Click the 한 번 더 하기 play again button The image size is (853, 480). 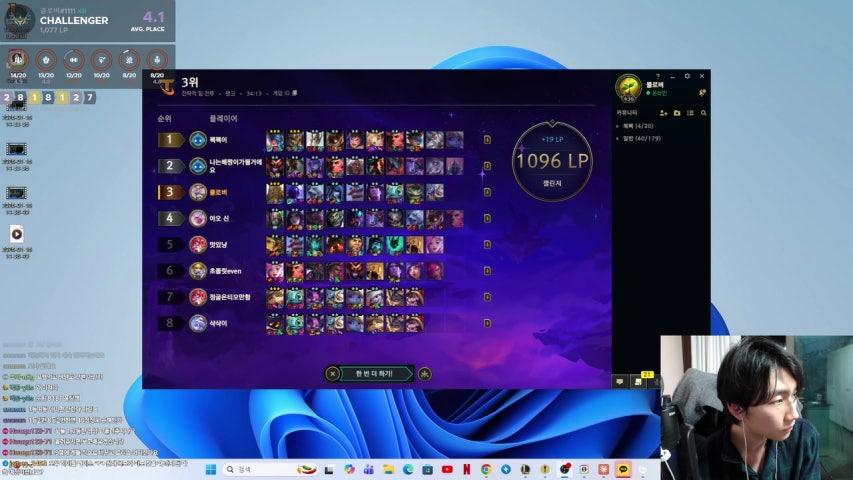[x=374, y=374]
